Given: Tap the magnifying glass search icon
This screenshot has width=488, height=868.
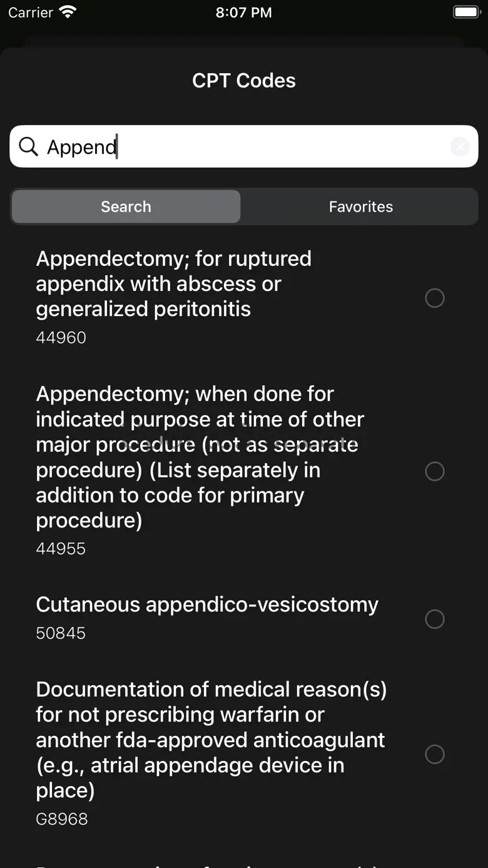Looking at the screenshot, I should pos(28,146).
